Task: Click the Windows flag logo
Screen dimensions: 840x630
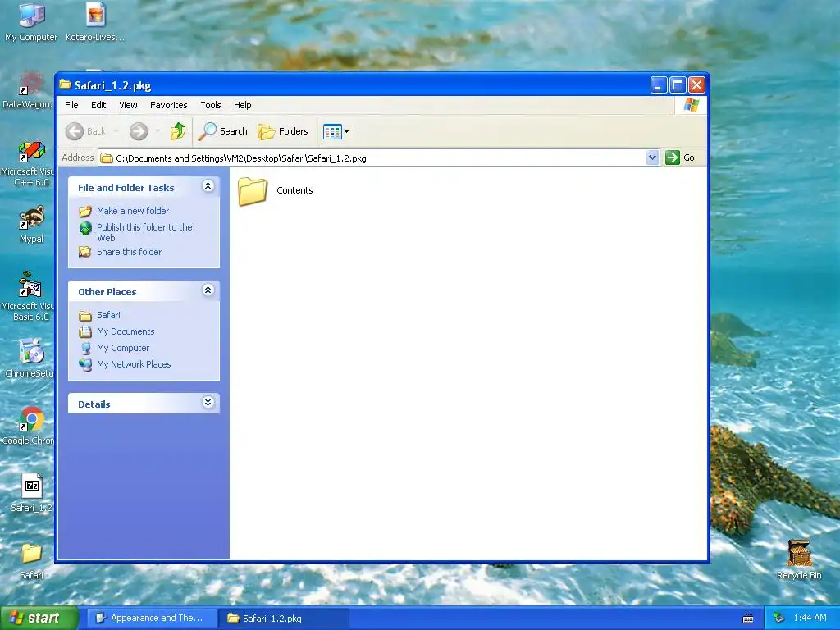Action: pos(691,104)
